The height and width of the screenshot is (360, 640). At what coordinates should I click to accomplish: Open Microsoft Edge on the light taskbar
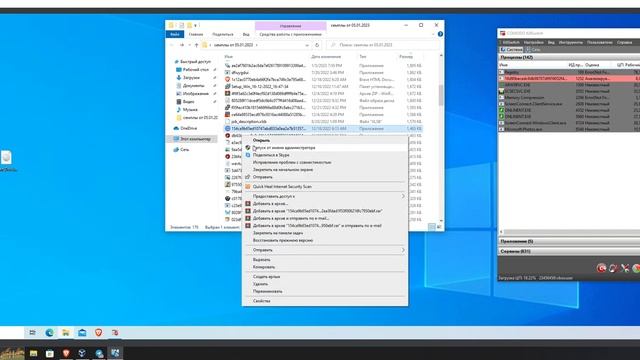[49, 333]
